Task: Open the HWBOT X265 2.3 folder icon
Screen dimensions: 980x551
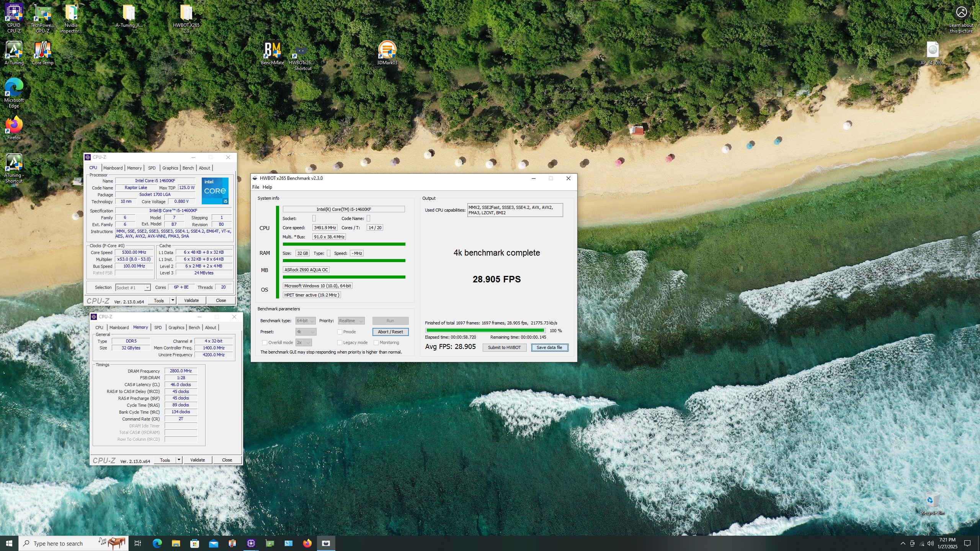Action: (x=186, y=18)
